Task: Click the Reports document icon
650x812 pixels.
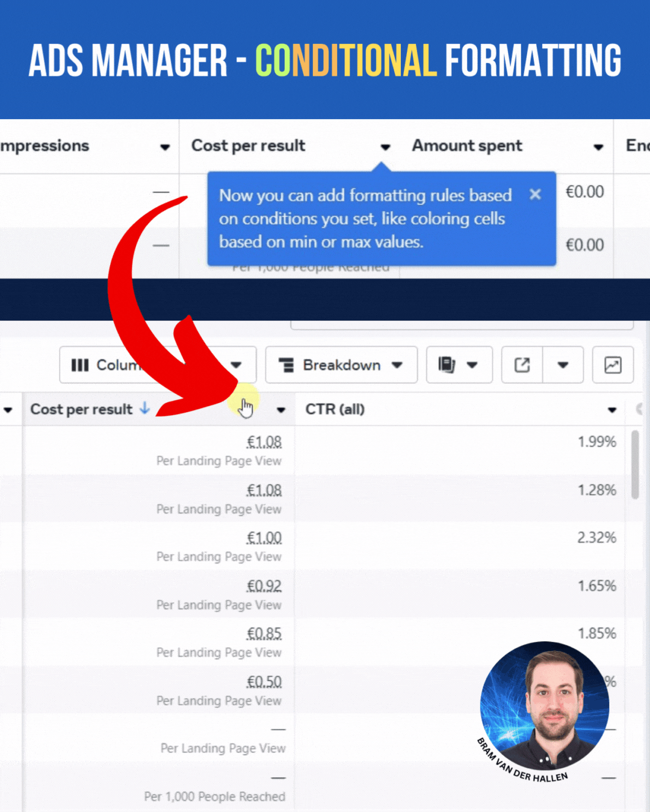Action: pyautogui.click(x=447, y=365)
